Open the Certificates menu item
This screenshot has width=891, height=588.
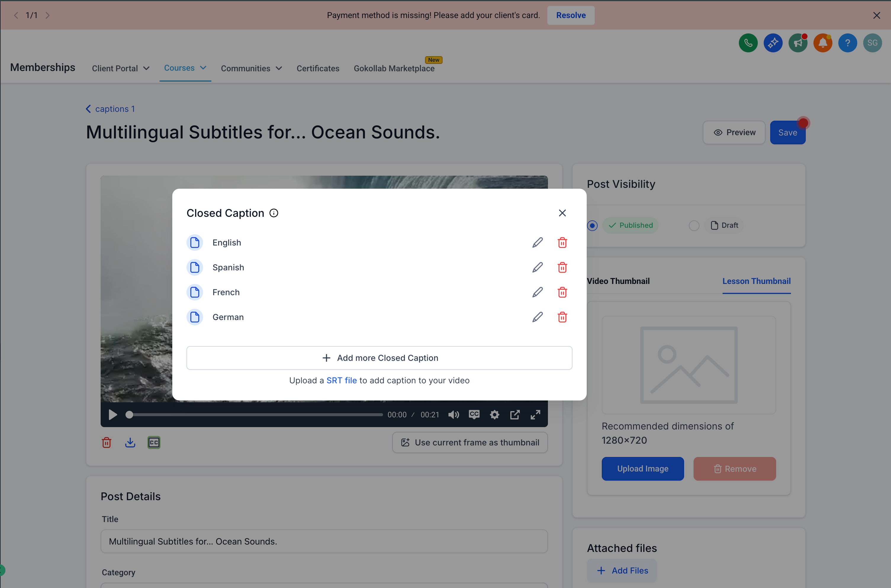[318, 68]
